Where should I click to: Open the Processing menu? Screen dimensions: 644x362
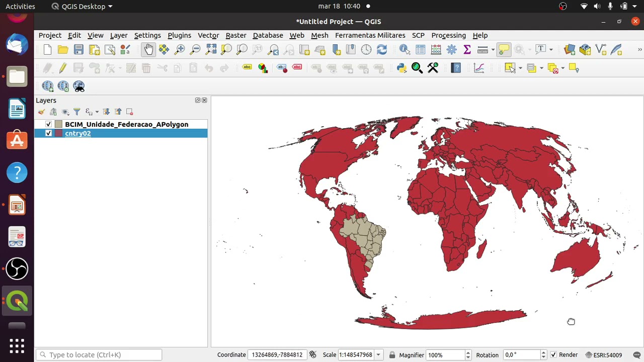coord(448,35)
